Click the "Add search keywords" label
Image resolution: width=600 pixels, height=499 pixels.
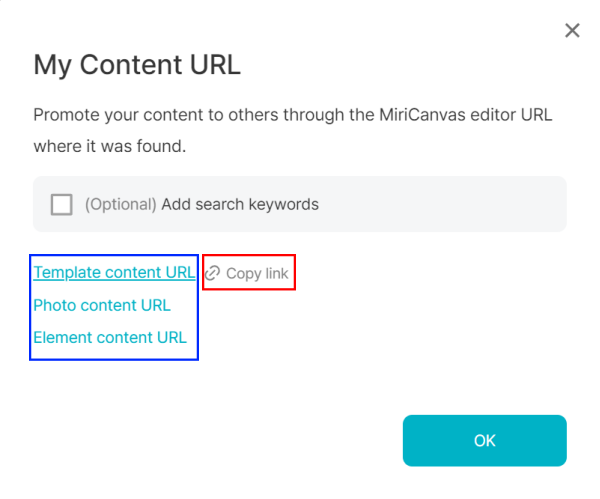coord(240,204)
